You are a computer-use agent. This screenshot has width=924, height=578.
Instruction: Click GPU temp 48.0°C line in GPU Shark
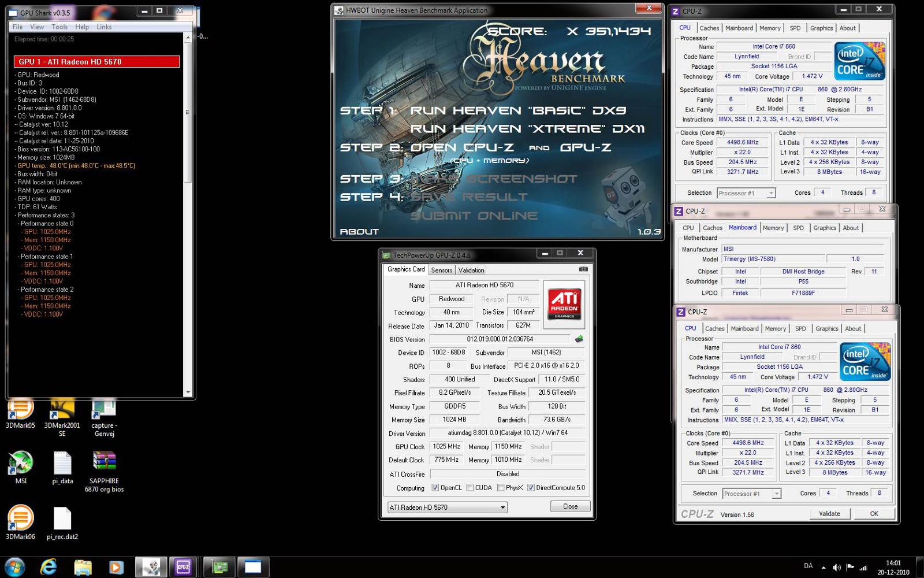tap(76, 166)
